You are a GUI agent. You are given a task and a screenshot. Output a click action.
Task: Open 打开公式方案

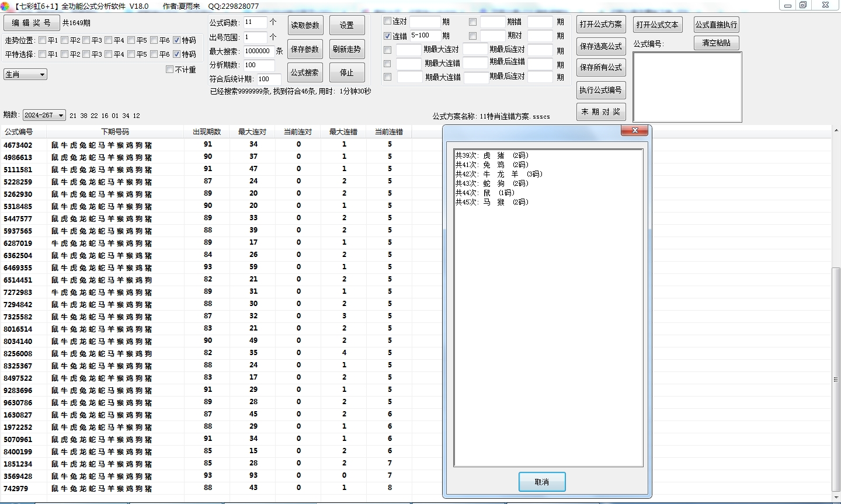point(600,25)
